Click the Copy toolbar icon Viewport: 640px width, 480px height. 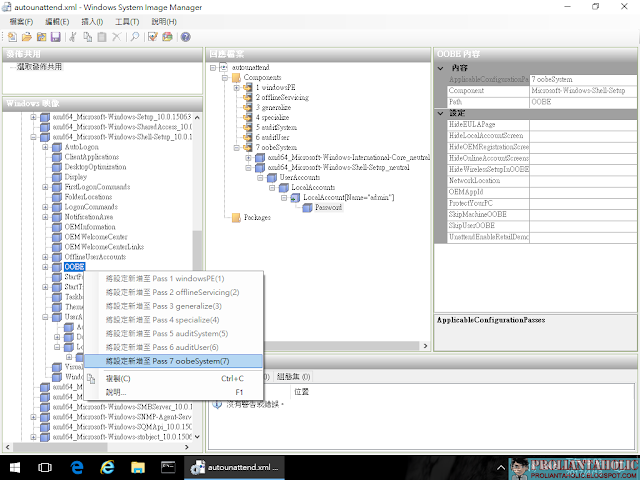(x=88, y=37)
